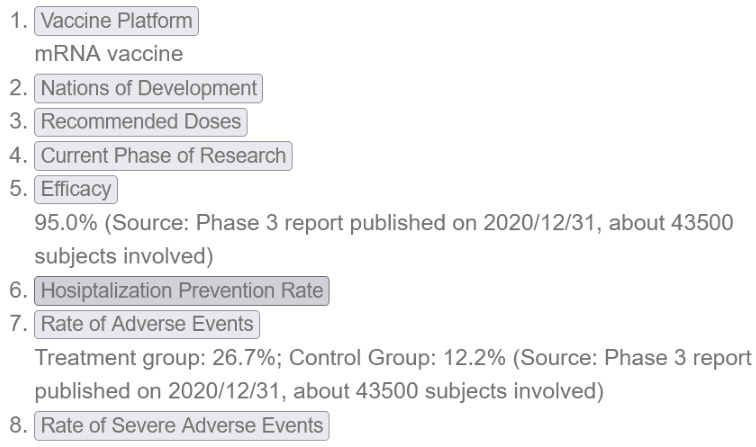Click the 95.0% efficacy value
Screen dimensions: 756x447
[x=58, y=224]
